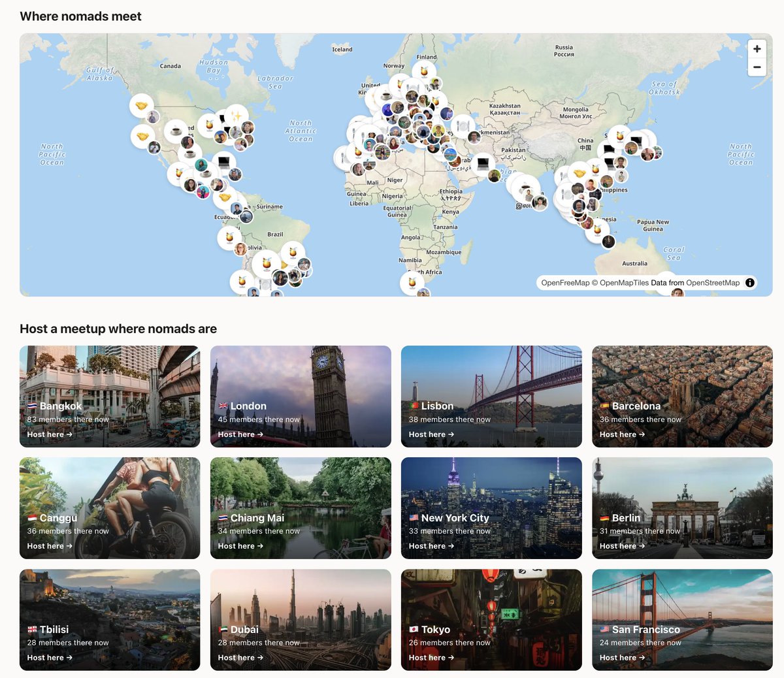Click the sparkles marker in northeastern North America

point(236,116)
